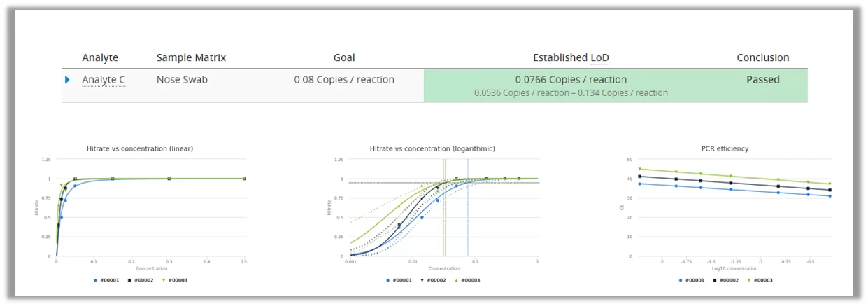Image resolution: width=868 pixels, height=304 pixels.
Task: Click the 'Hitrate vs concentration (linear)' chart title
Action: [x=140, y=148]
